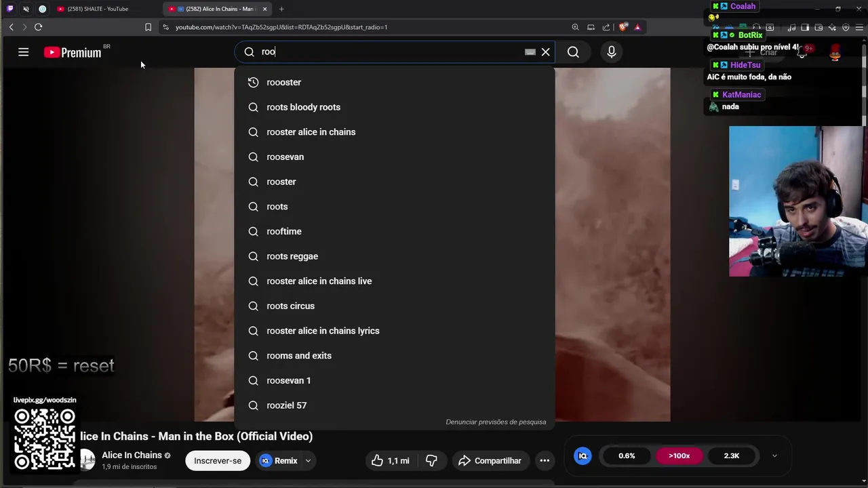Pick the plain 'rooster' suggestion
Image resolution: width=868 pixels, height=488 pixels.
[394, 182]
